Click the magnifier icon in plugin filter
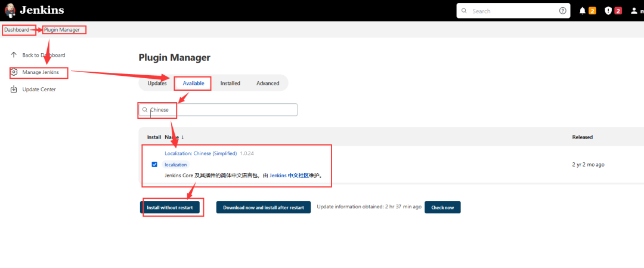 144,110
